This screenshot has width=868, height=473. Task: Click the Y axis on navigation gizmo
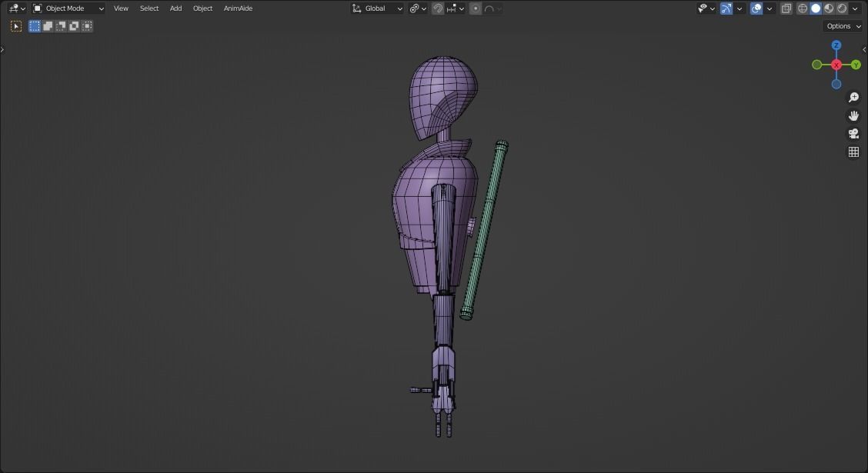point(856,65)
